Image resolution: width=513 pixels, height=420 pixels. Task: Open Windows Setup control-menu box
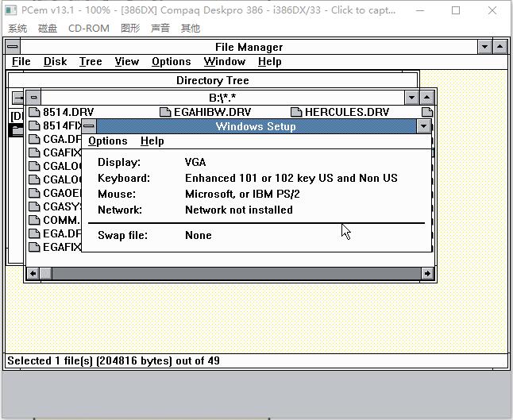point(89,126)
